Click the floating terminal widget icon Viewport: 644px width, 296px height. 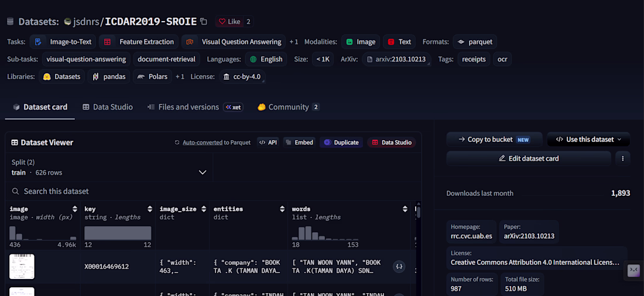[x=633, y=271]
